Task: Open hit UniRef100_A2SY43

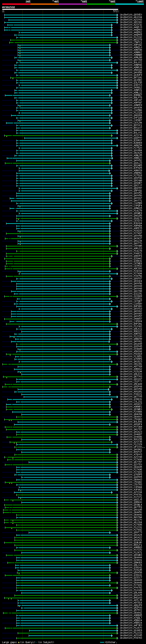Action: (x=131, y=20)
